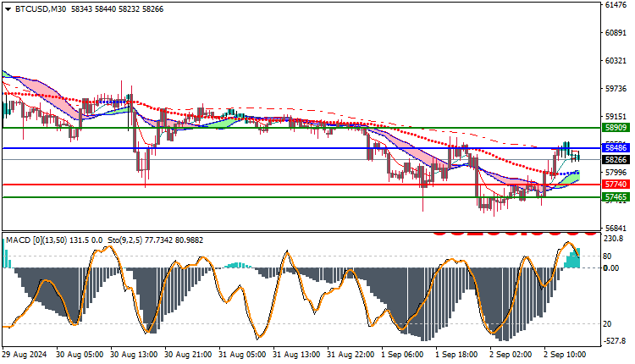This screenshot has height=364, width=635.
Task: Click the 2 Sep 10:00 time label
Action: click(x=565, y=355)
